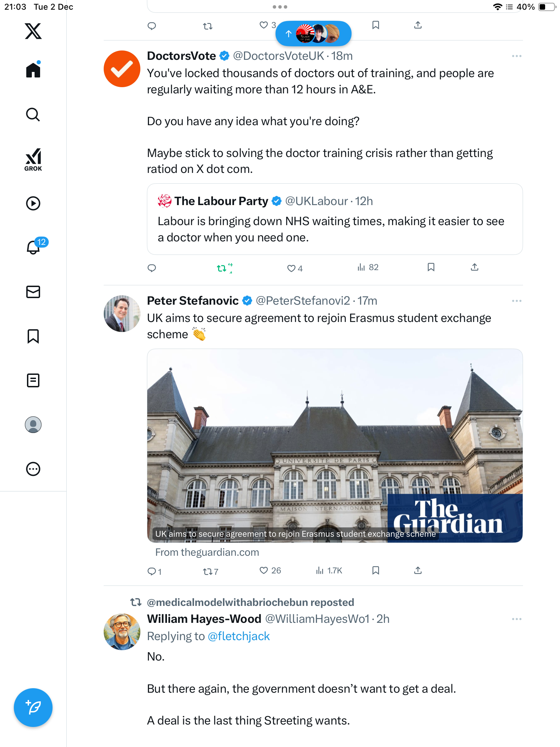The height and width of the screenshot is (747, 560).
Task: Bookmark the DoctorsVote post
Action: [x=431, y=267]
